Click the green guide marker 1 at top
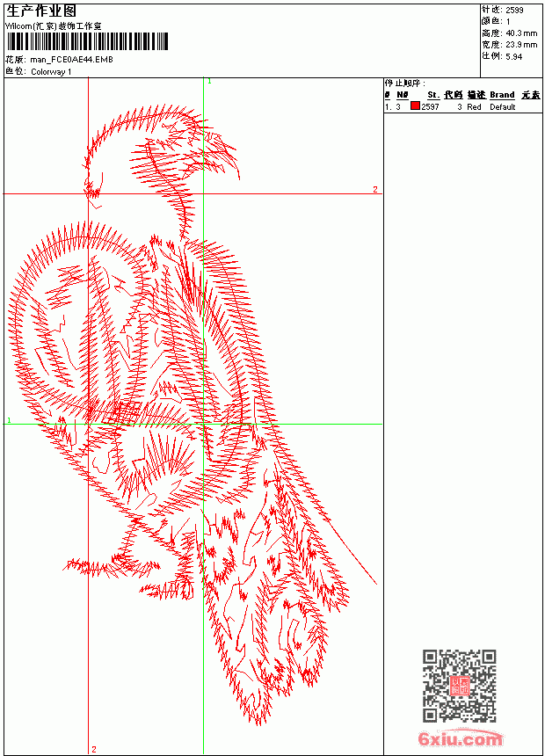The height and width of the screenshot is (756, 545). coord(209,82)
